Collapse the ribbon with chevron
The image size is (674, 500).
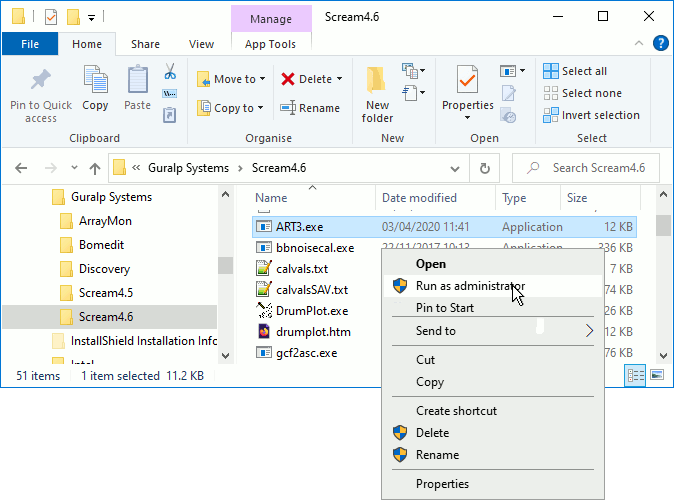(639, 43)
